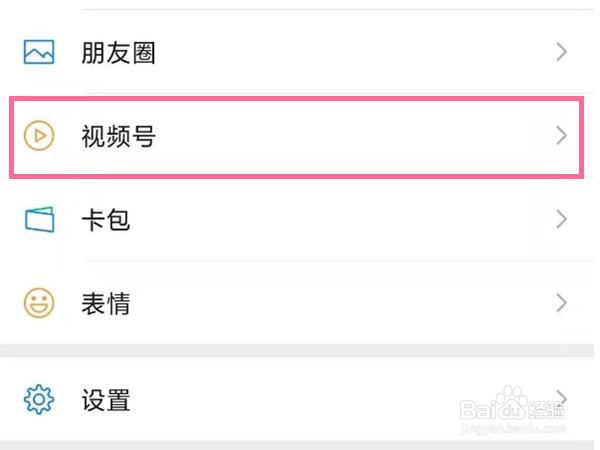The width and height of the screenshot is (600, 450).
Task: Hit the chevron on the 设置 row
Action: tap(562, 398)
